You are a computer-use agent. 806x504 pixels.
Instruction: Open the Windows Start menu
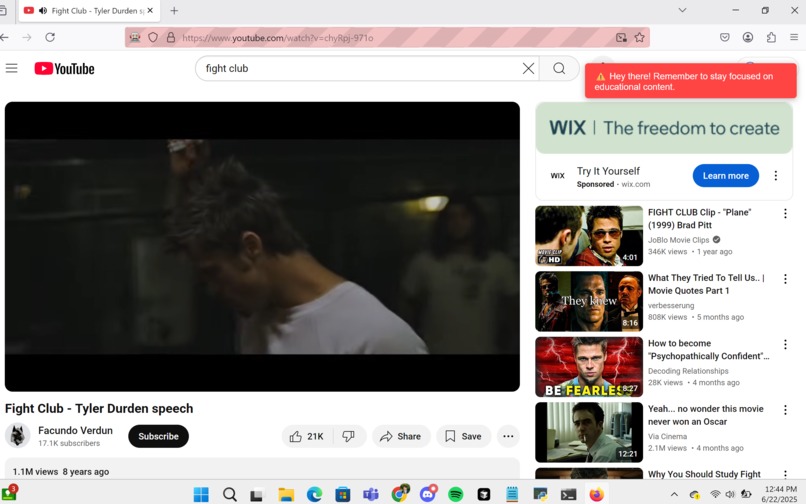(x=201, y=494)
